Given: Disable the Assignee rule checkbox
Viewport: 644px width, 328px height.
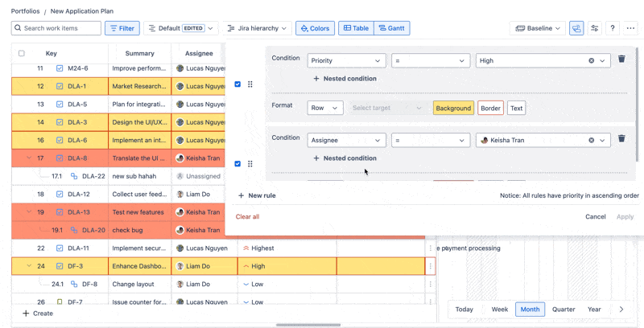Looking at the screenshot, I should point(237,164).
